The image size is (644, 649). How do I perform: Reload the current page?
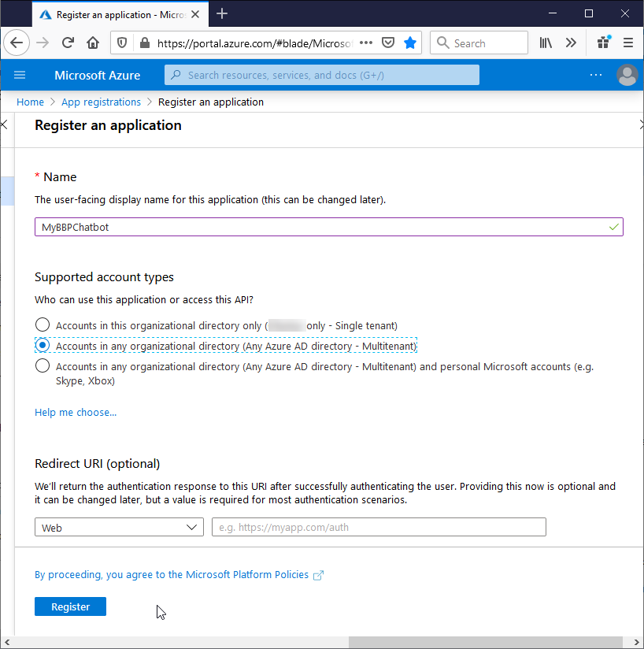click(x=68, y=43)
